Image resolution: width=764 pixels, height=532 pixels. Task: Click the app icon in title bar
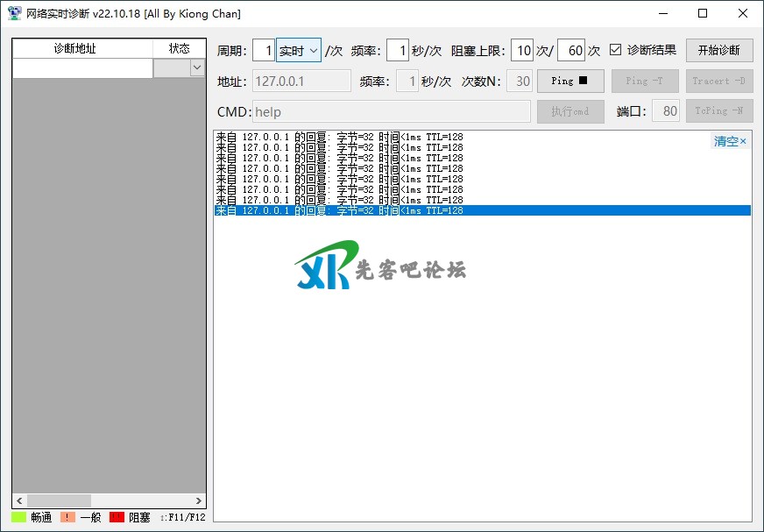pos(14,13)
